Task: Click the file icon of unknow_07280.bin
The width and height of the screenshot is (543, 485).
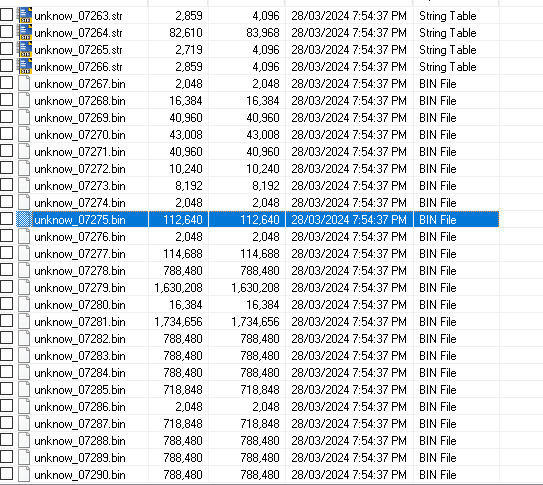Action: click(x=24, y=304)
